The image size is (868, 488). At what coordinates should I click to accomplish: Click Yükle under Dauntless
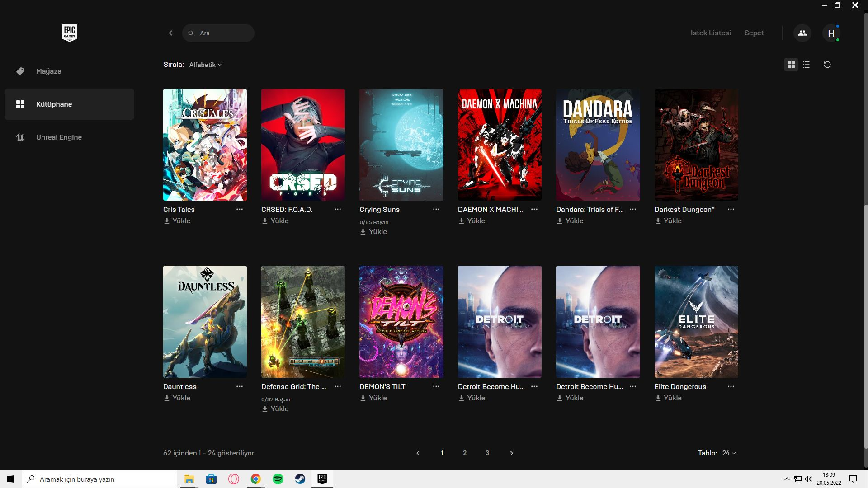[177, 398]
